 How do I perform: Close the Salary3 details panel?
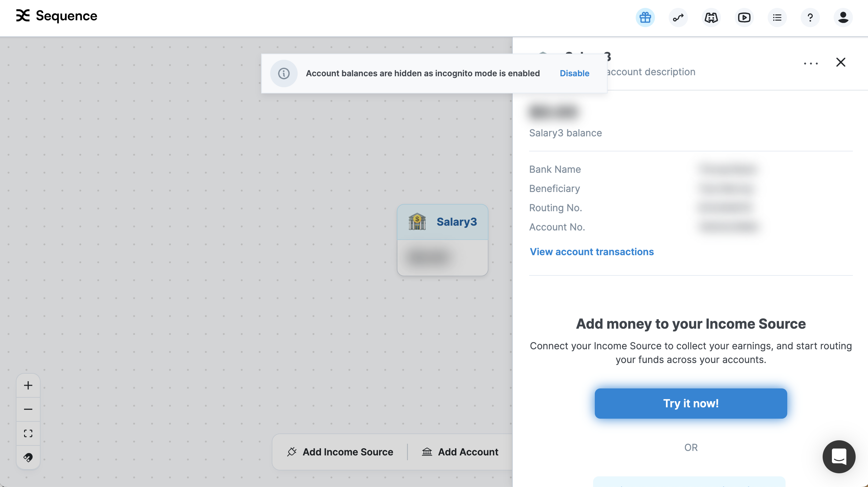coord(841,62)
